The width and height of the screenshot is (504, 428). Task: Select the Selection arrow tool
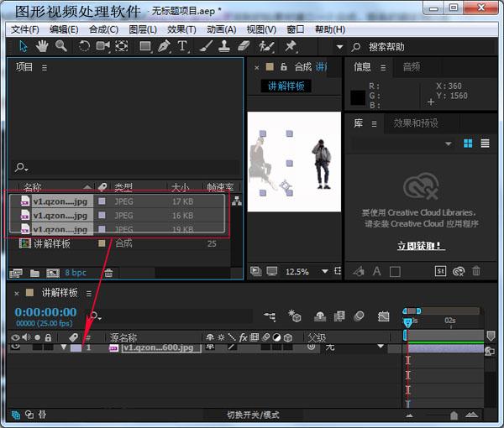(x=24, y=46)
